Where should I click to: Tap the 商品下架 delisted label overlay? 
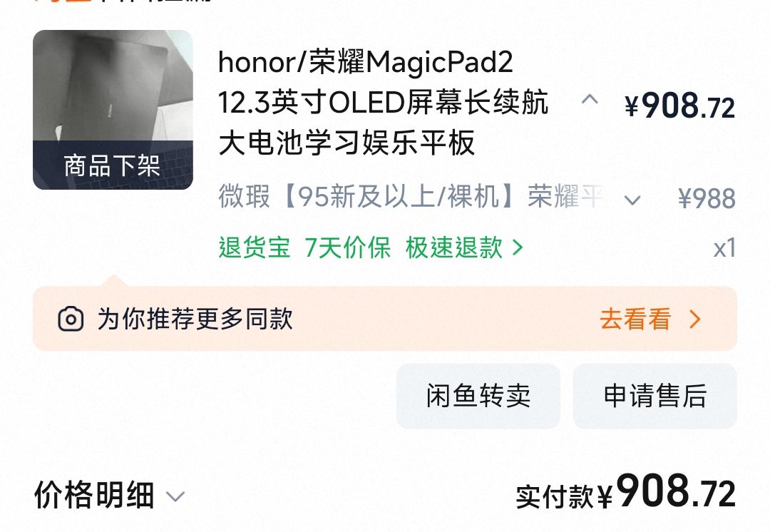click(x=113, y=165)
